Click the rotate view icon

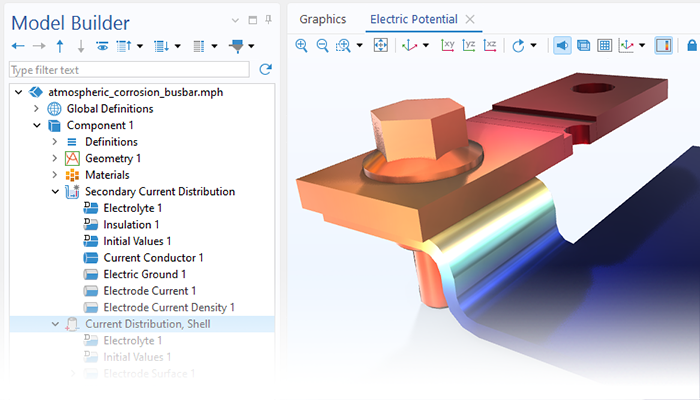(x=518, y=45)
